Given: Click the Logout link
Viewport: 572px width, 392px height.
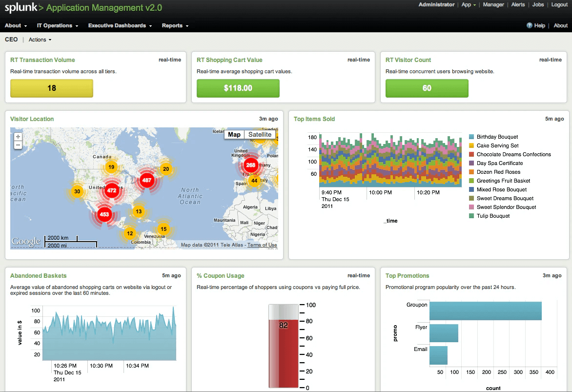Looking at the screenshot, I should click(559, 5).
